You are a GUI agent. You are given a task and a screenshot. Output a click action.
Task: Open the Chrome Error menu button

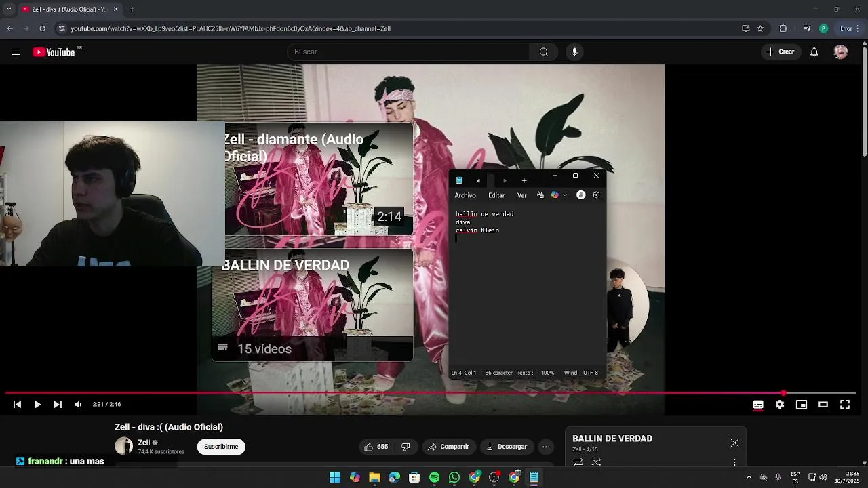tap(848, 28)
